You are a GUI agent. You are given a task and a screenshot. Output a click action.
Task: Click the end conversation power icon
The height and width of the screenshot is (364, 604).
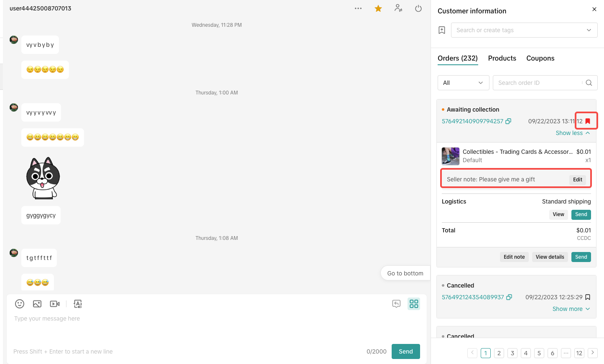[x=418, y=8]
